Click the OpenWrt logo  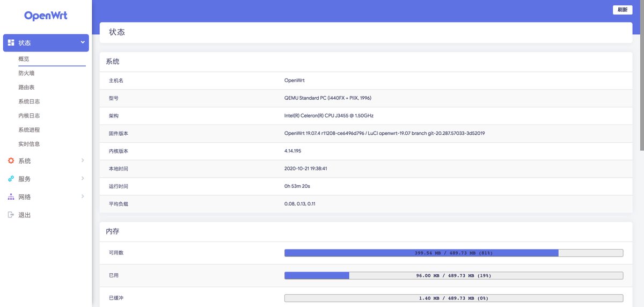46,16
